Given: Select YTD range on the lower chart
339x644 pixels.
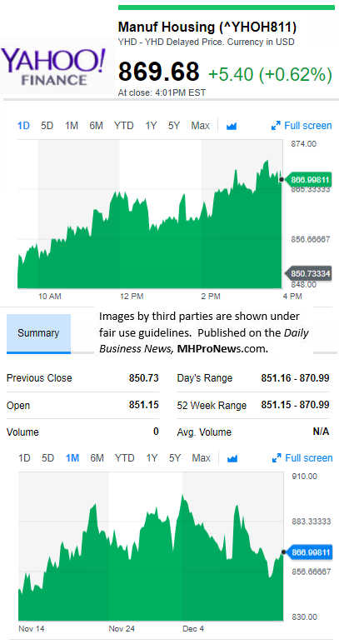Looking at the screenshot, I should 125,457.
